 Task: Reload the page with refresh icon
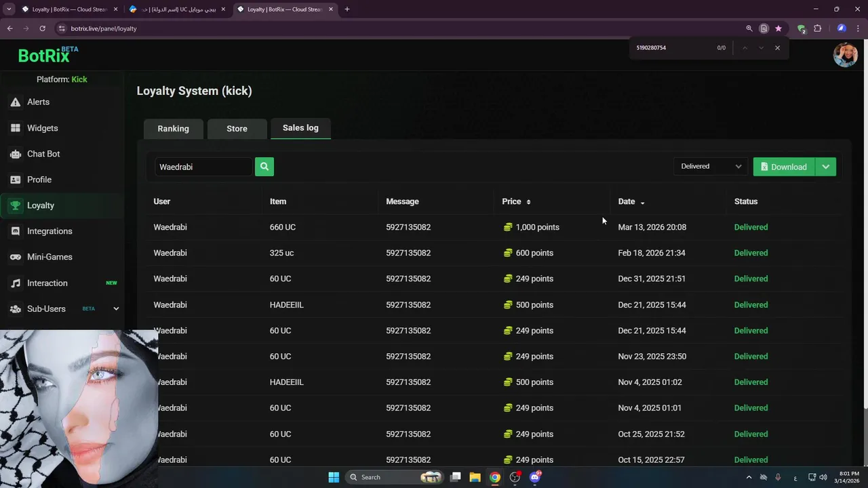pyautogui.click(x=42, y=28)
